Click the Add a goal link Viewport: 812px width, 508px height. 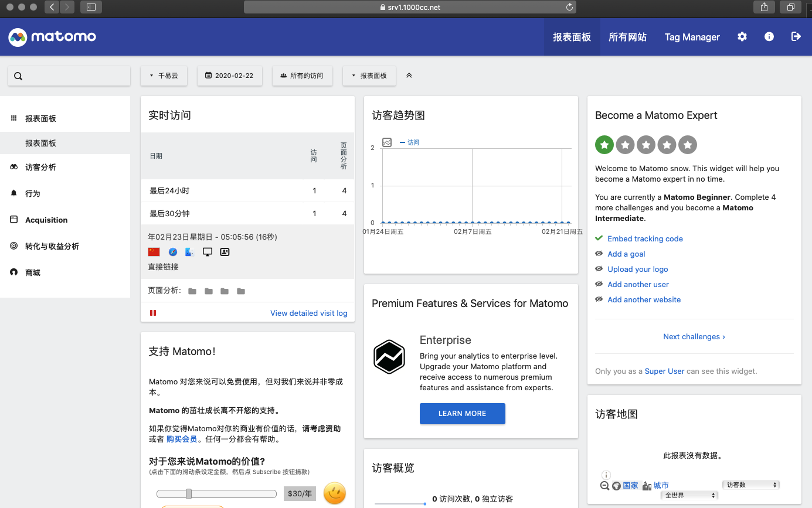(626, 254)
